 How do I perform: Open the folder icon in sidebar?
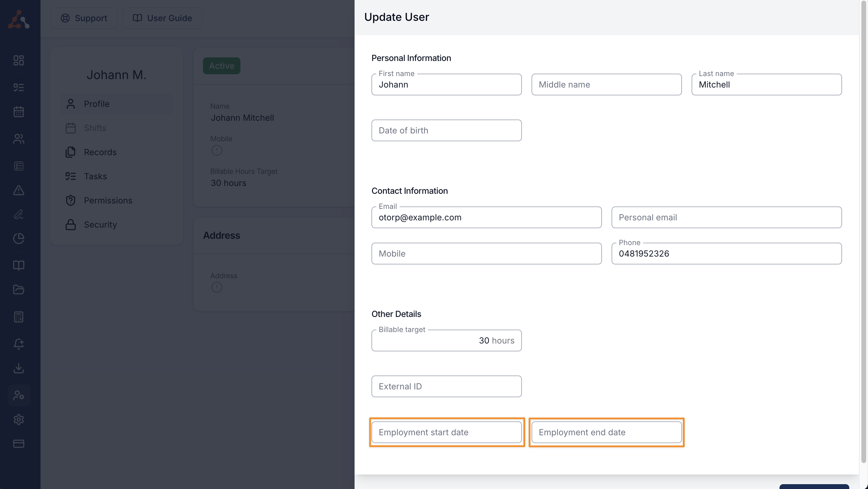18,290
